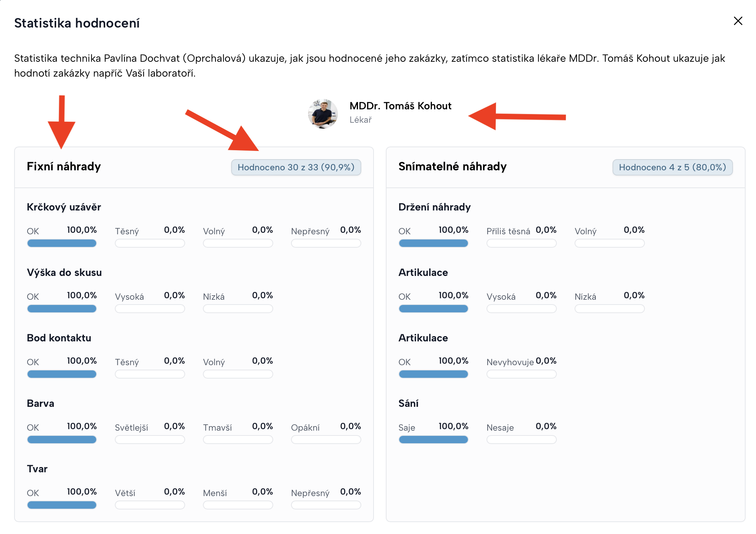Viewport: 756px width, 534px height.
Task: Click the Držení náhrady Příliš těsná bar
Action: [521, 243]
